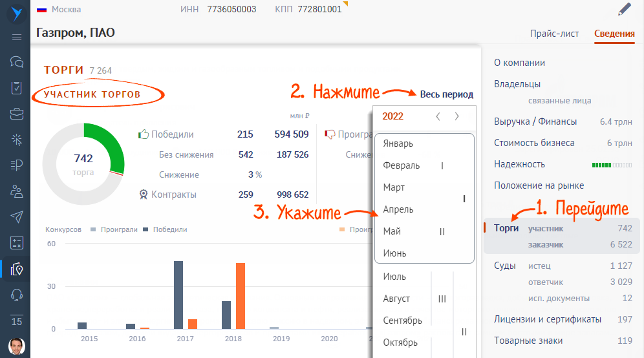Toggle Победили series in chart legend
The height and width of the screenshot is (358, 644).
click(165, 229)
